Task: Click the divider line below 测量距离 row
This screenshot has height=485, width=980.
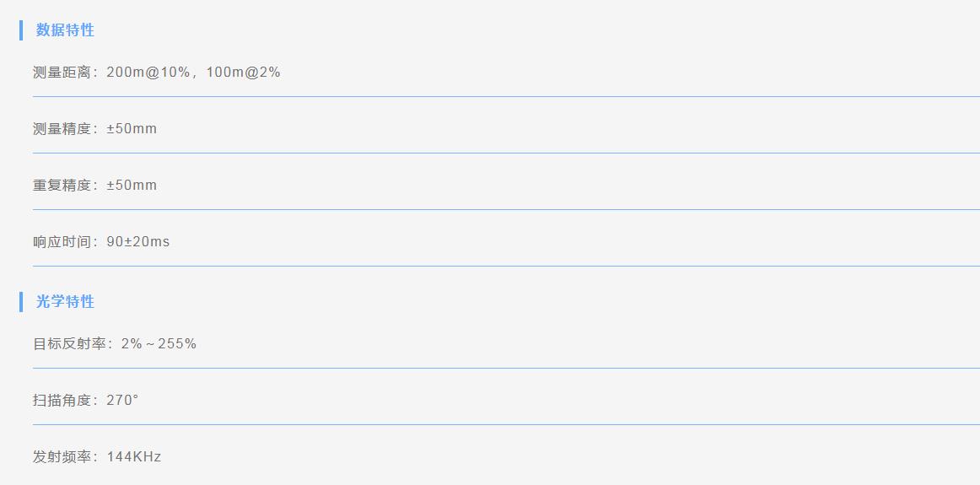Action: tap(506, 97)
